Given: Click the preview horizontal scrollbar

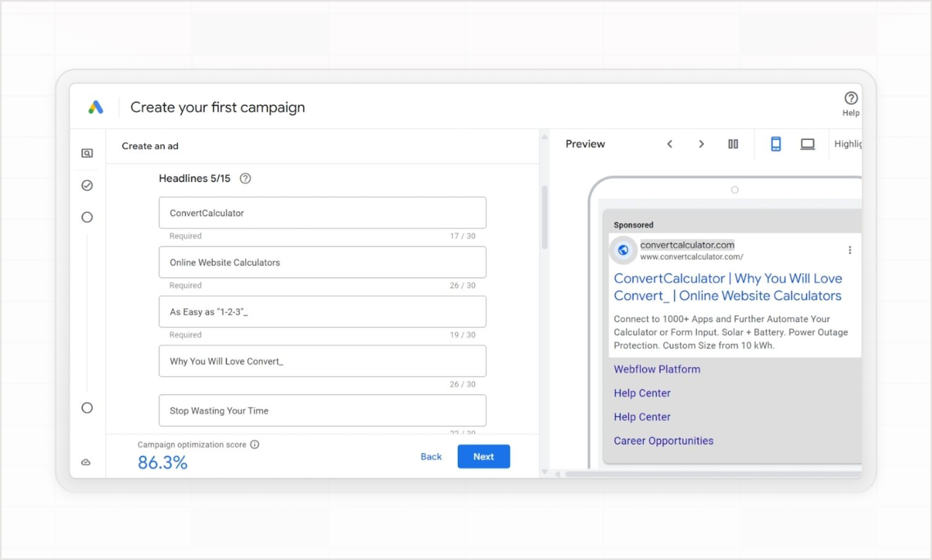Looking at the screenshot, I should click(713, 474).
